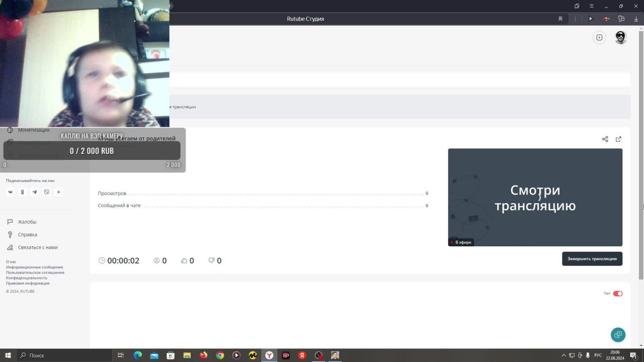Toggle the Чат switch off

[x=618, y=294]
